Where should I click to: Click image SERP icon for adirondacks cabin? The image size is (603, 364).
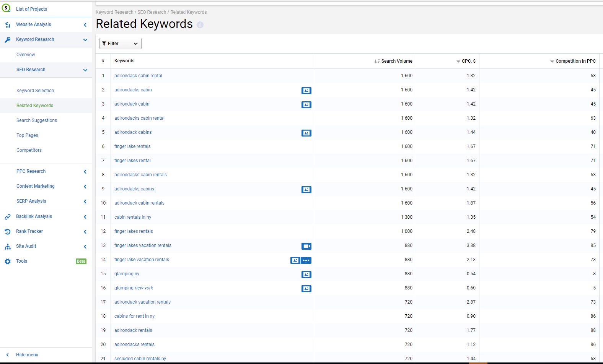point(306,91)
